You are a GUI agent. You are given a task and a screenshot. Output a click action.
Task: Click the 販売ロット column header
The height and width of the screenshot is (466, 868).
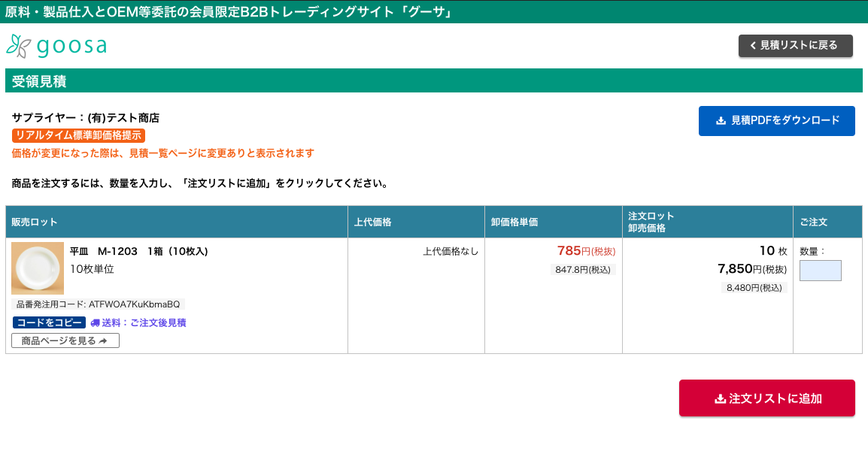pyautogui.click(x=35, y=222)
